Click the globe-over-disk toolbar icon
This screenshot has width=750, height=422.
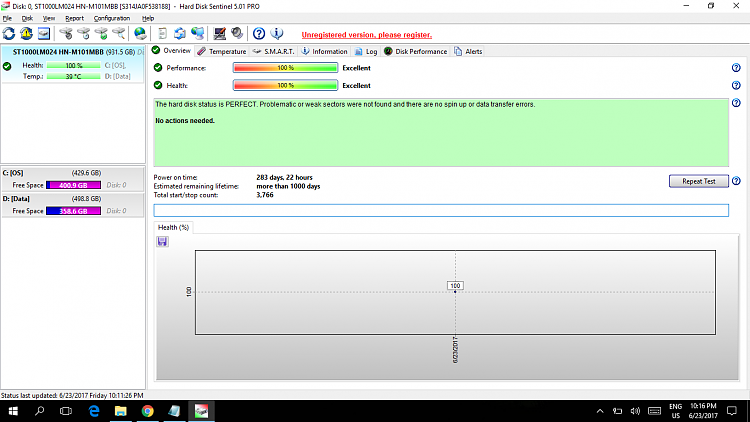140,33
